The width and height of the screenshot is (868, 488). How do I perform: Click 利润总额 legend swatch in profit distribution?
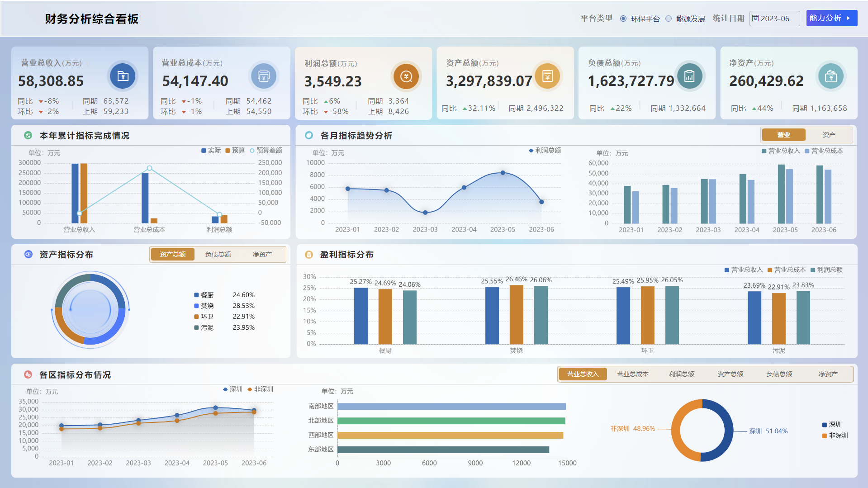[813, 270]
